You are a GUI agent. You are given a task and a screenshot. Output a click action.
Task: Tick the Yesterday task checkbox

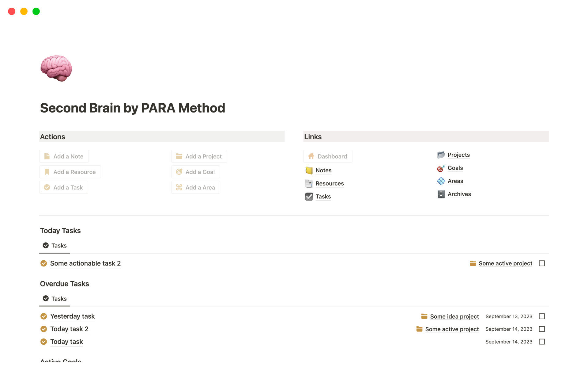(542, 316)
